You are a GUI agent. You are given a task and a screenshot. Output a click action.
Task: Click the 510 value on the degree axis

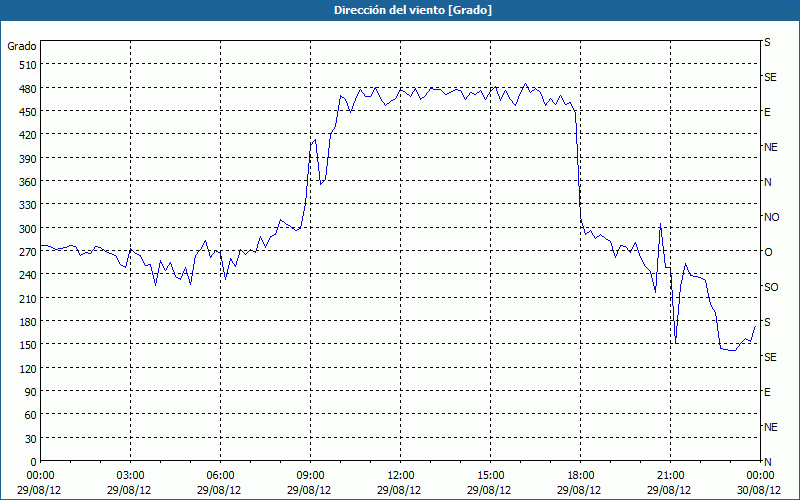pos(29,65)
